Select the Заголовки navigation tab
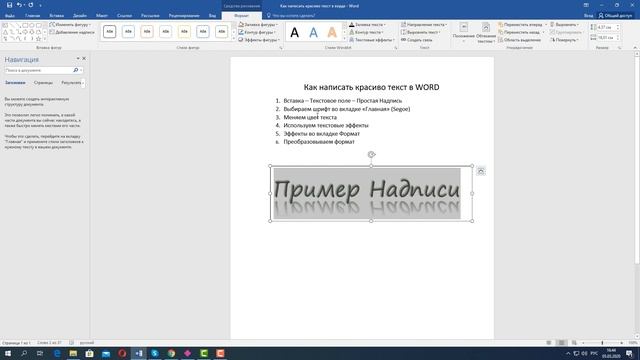640x360 pixels. [x=15, y=83]
